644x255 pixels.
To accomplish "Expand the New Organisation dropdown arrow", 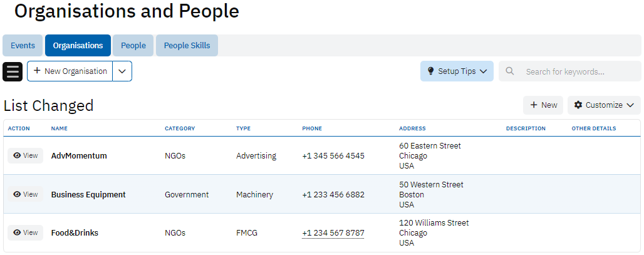I will pos(122,71).
